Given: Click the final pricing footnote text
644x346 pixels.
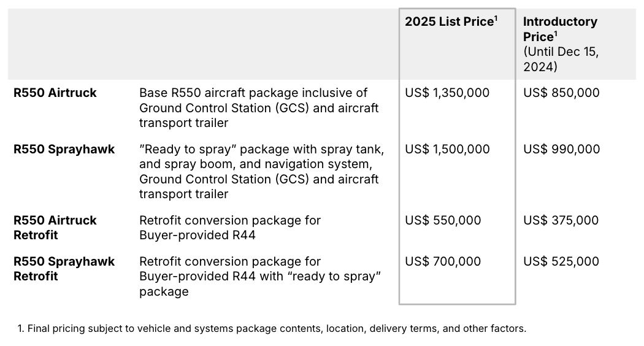Looking at the screenshot, I should (x=272, y=329).
